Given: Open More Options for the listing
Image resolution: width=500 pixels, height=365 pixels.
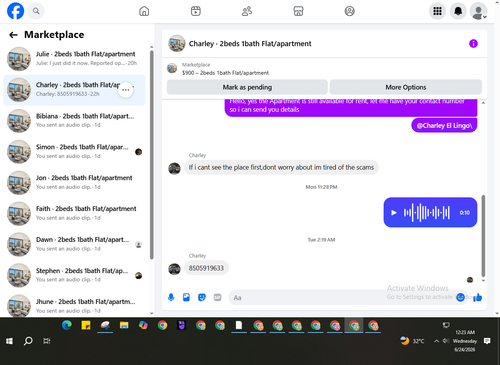Looking at the screenshot, I should coord(406,87).
